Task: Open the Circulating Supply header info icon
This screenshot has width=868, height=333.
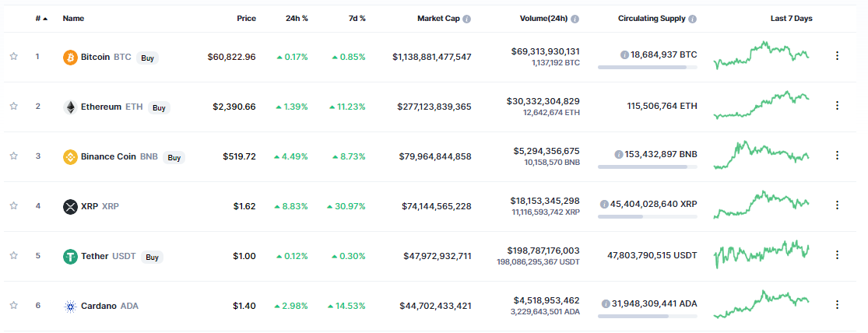Action: pyautogui.click(x=693, y=19)
